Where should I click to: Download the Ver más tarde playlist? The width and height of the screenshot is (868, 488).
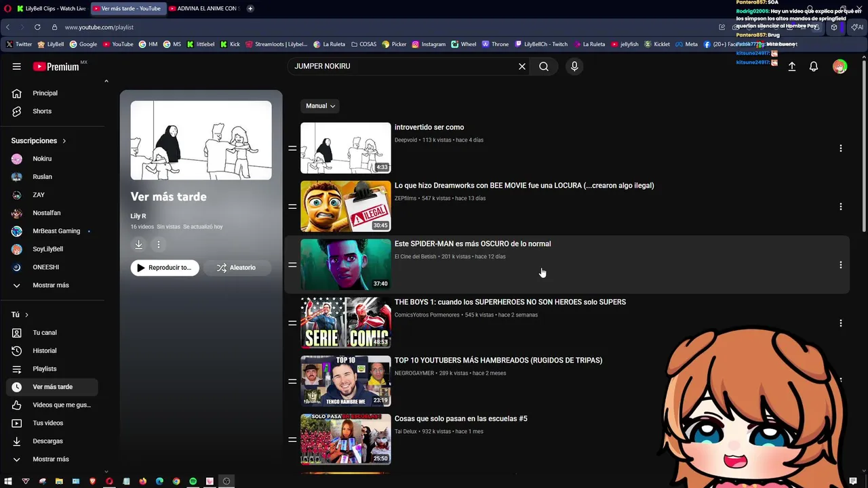click(x=139, y=245)
